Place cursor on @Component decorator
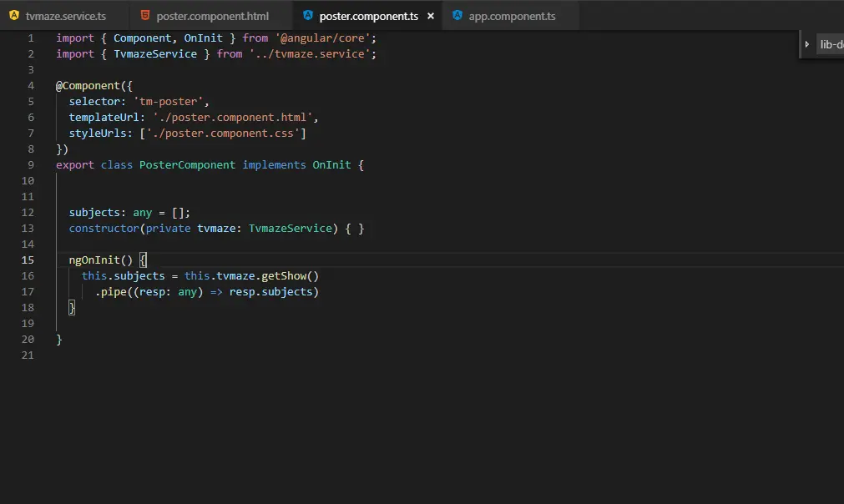 pyautogui.click(x=88, y=85)
